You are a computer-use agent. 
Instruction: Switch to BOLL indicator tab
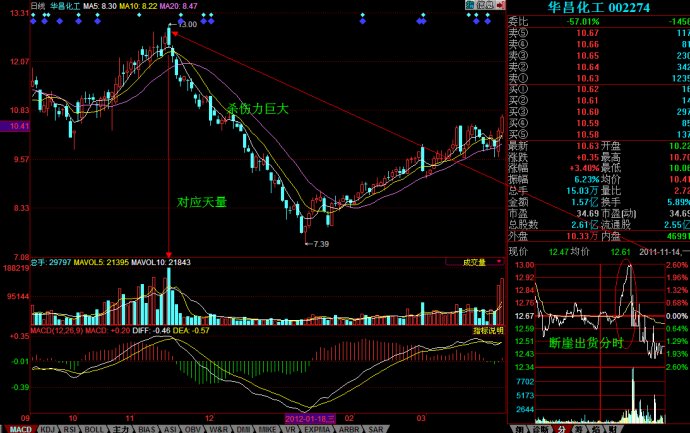point(95,428)
